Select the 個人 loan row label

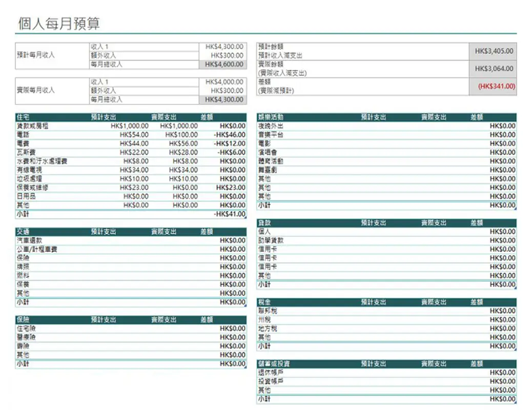(264, 232)
